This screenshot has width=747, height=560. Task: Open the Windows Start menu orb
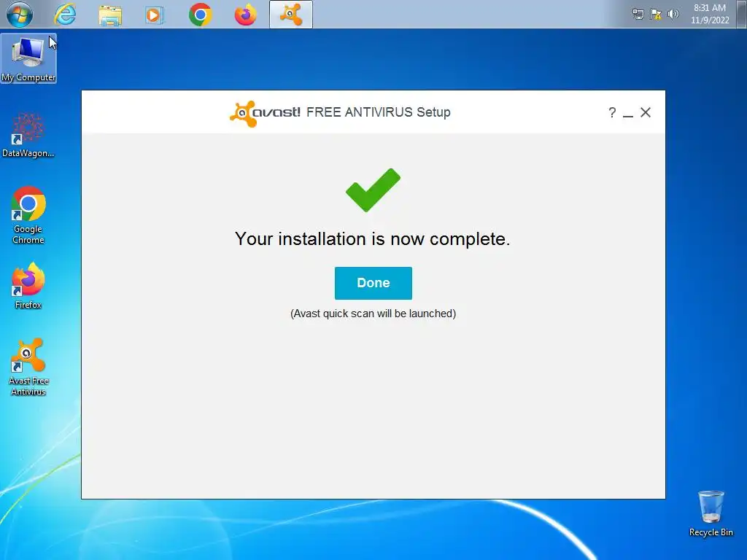click(20, 15)
